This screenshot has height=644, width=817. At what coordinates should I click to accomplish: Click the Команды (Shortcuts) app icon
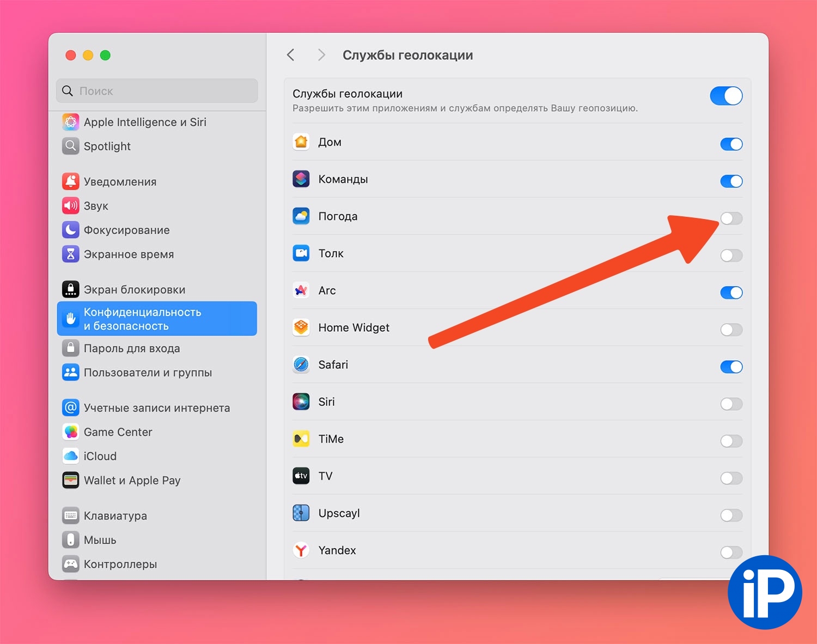tap(301, 179)
